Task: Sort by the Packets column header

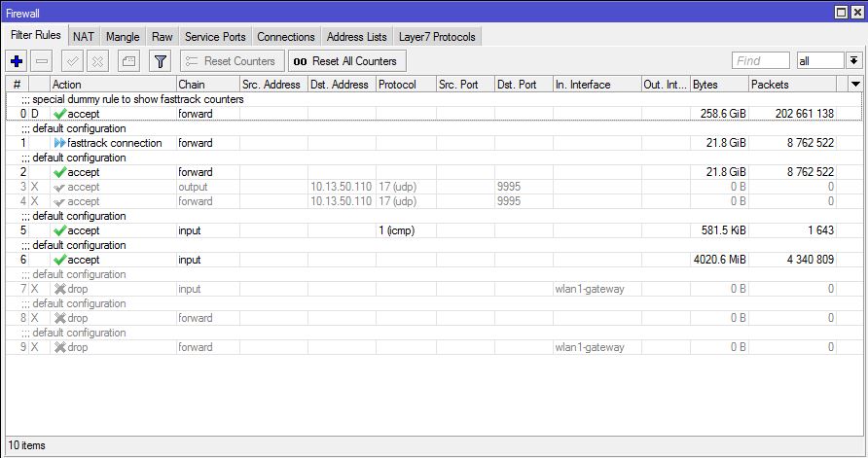Action: tap(792, 84)
